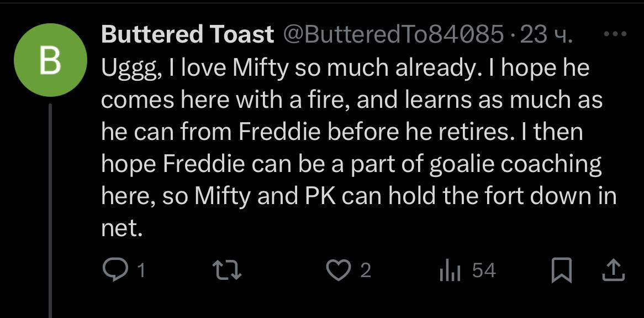The height and width of the screenshot is (318, 644).
Task: Click the reply count number 1
Action: pyautogui.click(x=141, y=270)
